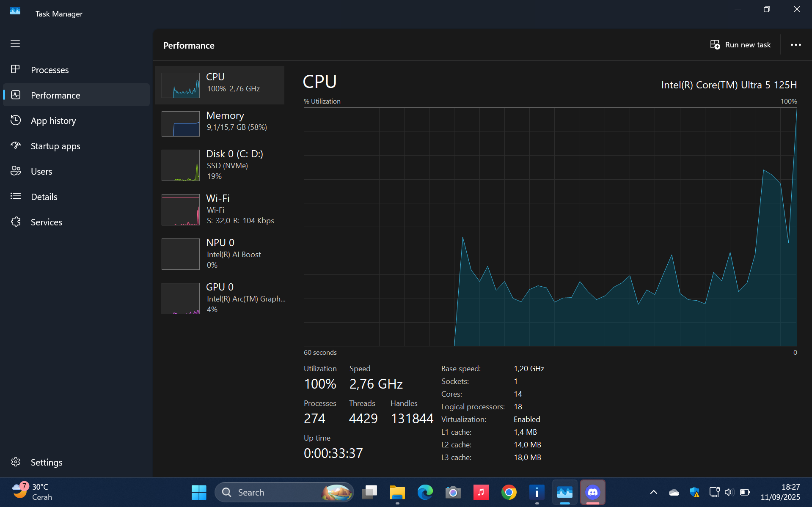Click the Disk 0 mini graph thumbnail
The width and height of the screenshot is (812, 507).
(x=181, y=165)
